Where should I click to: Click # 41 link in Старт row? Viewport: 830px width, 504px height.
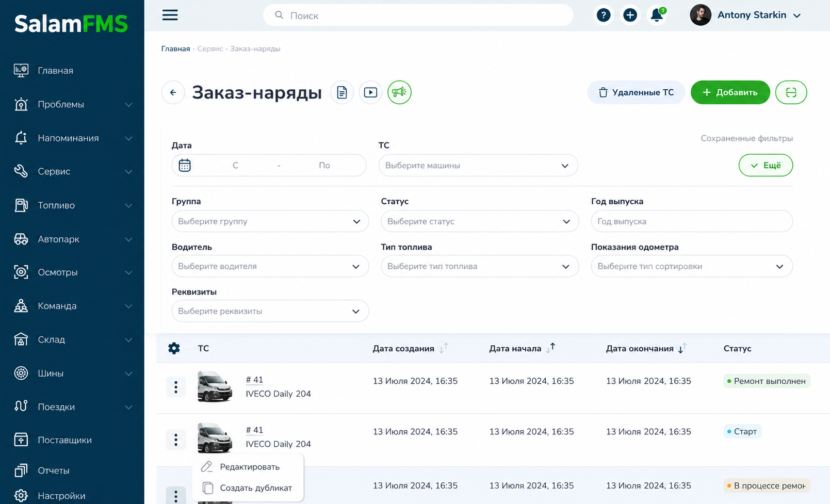tap(254, 430)
